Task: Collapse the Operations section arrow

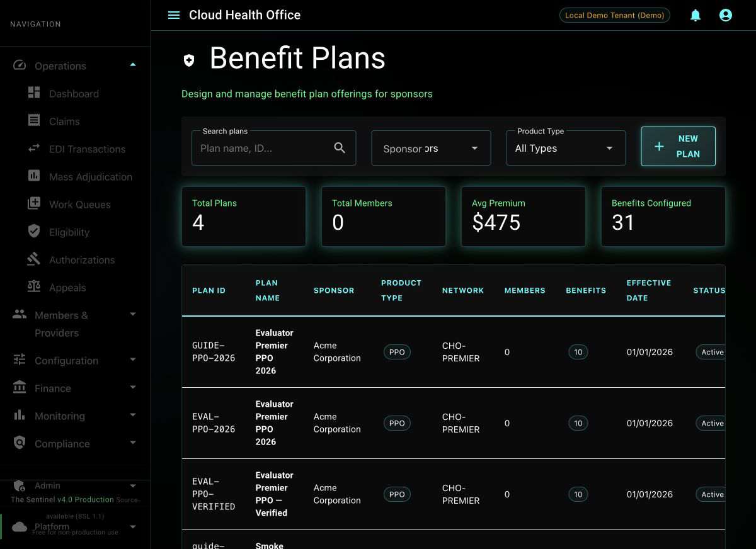Action: pyautogui.click(x=133, y=65)
